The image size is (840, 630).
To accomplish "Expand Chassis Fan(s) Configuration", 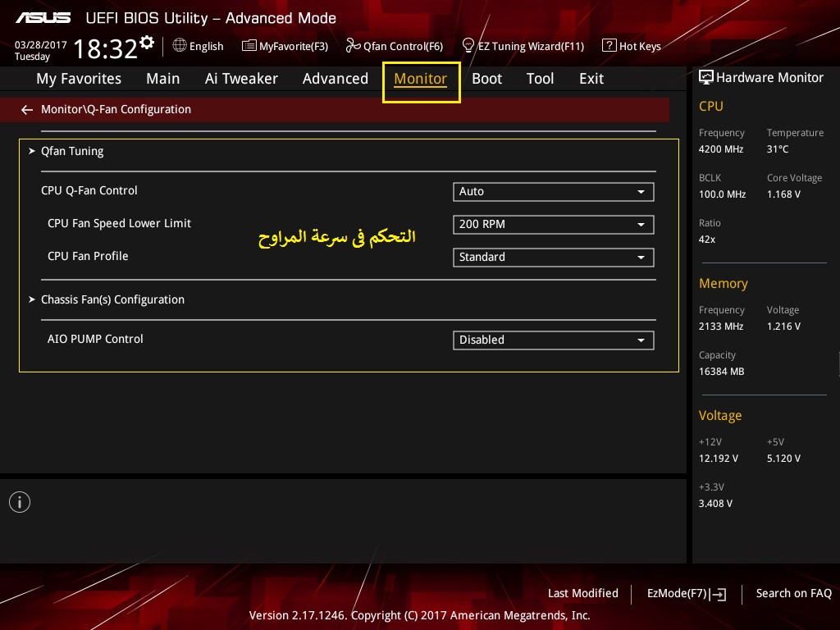I will point(112,299).
